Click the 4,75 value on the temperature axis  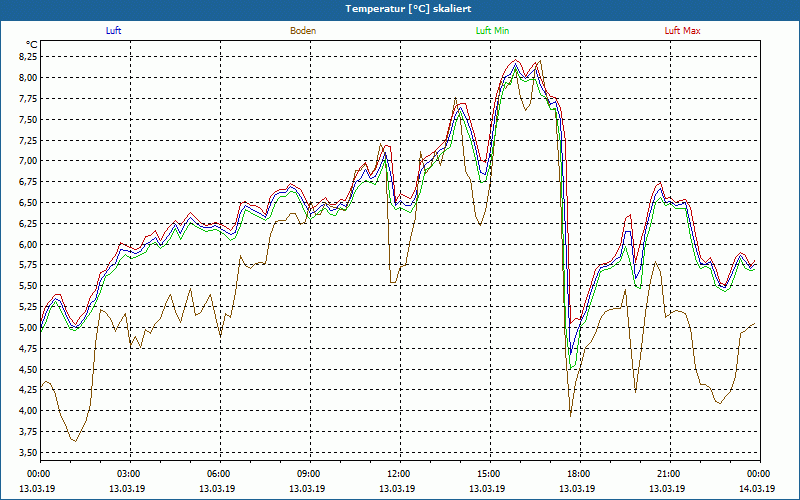(x=28, y=348)
